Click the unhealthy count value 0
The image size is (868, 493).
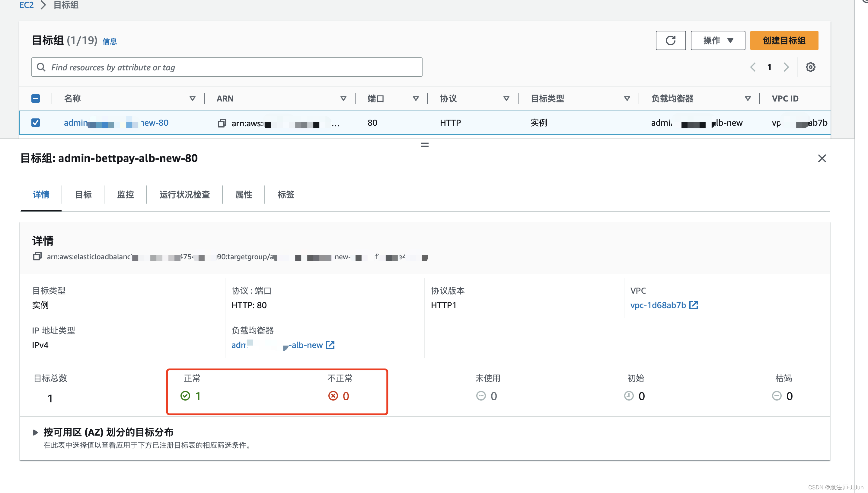click(346, 396)
